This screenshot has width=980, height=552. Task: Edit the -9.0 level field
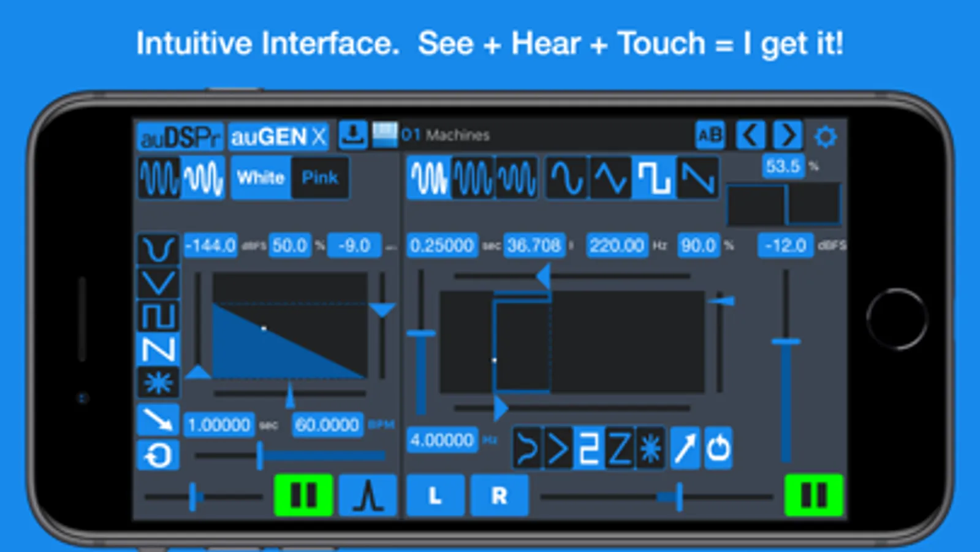(354, 245)
